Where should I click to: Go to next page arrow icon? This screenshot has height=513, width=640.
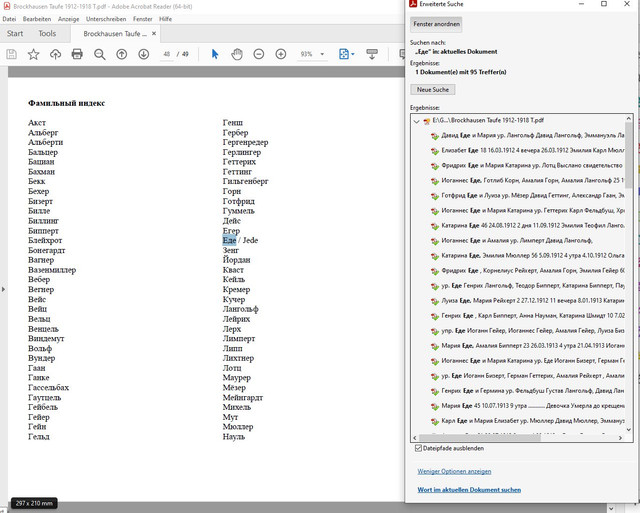(x=144, y=54)
